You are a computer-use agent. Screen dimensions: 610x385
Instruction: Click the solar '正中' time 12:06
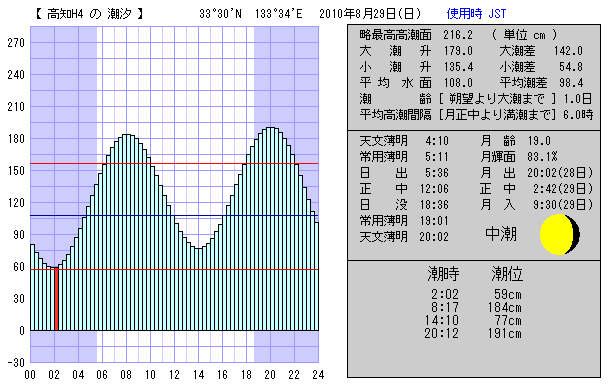pyautogui.click(x=434, y=189)
